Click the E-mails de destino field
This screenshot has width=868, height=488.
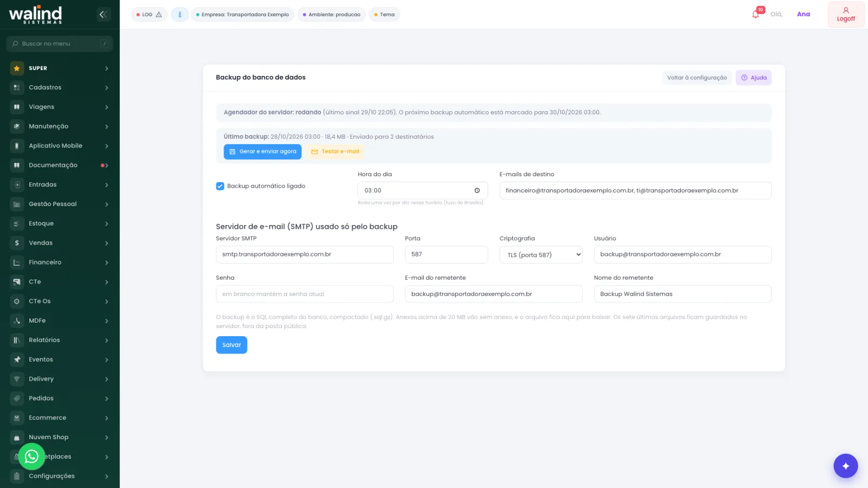[x=635, y=191]
